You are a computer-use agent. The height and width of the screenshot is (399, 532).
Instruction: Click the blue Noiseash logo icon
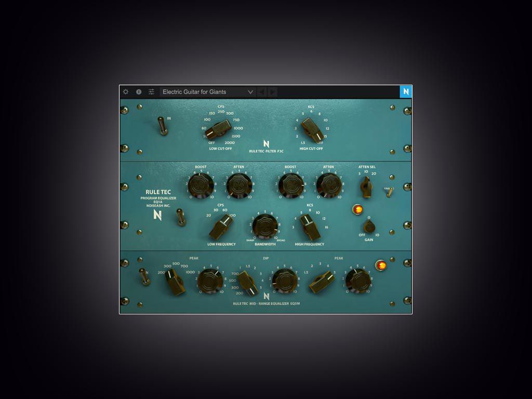tap(406, 92)
